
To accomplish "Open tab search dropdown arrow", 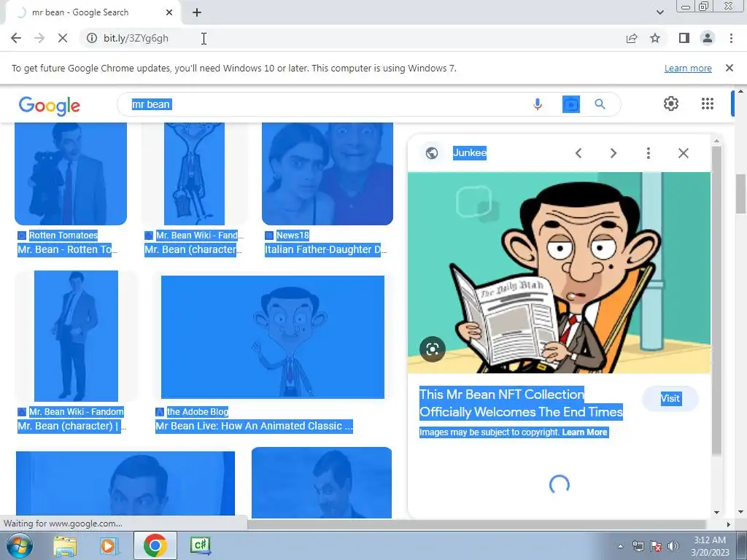I will [659, 12].
